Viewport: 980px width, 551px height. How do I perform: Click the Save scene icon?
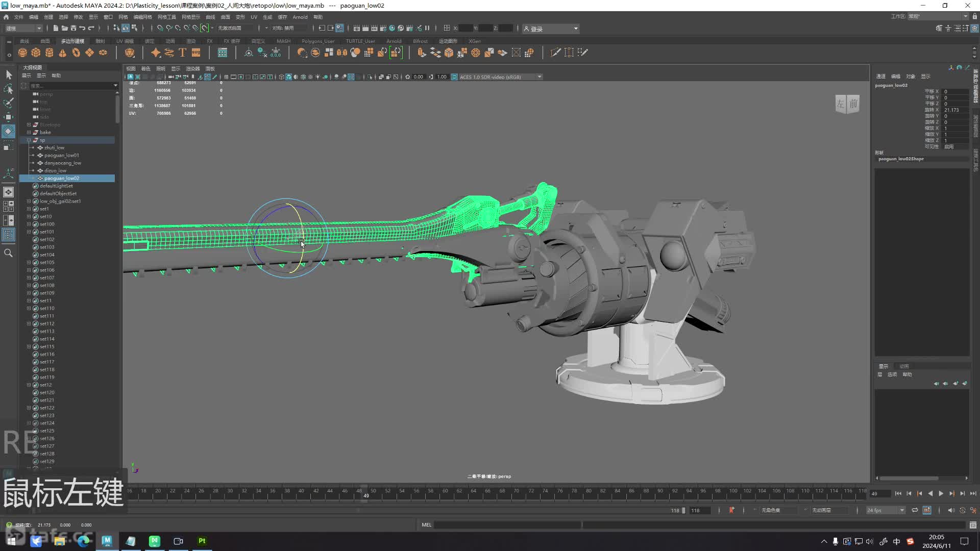coord(73,28)
